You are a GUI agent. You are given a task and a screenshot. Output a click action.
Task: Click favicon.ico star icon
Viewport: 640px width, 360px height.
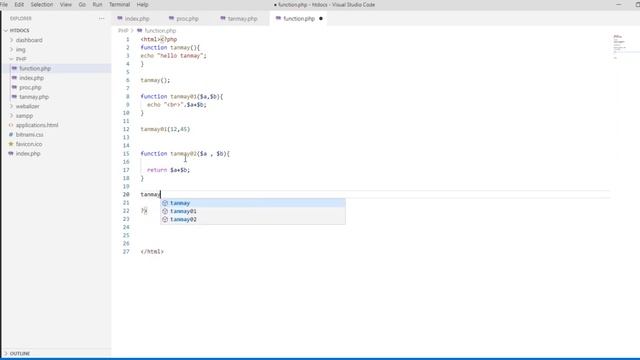(11, 144)
